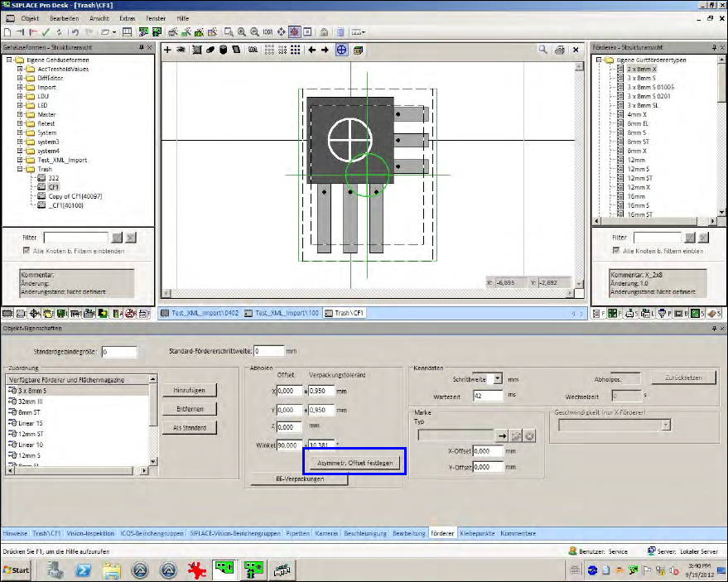728x582 pixels.
Task: Toggle 'Alle Knoten b. Filtern einblenden' in left panel
Action: click(x=27, y=250)
